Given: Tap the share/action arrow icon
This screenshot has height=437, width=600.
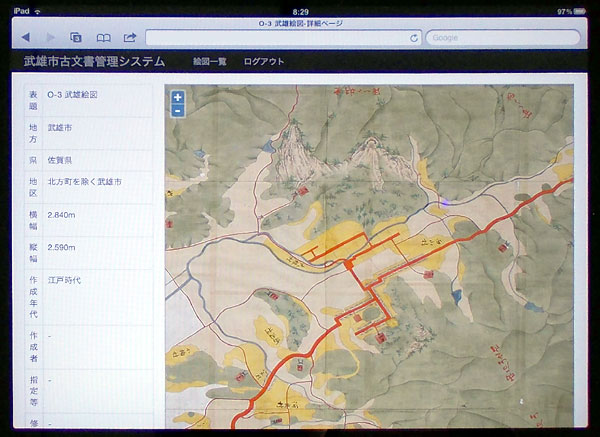Looking at the screenshot, I should coord(130,38).
